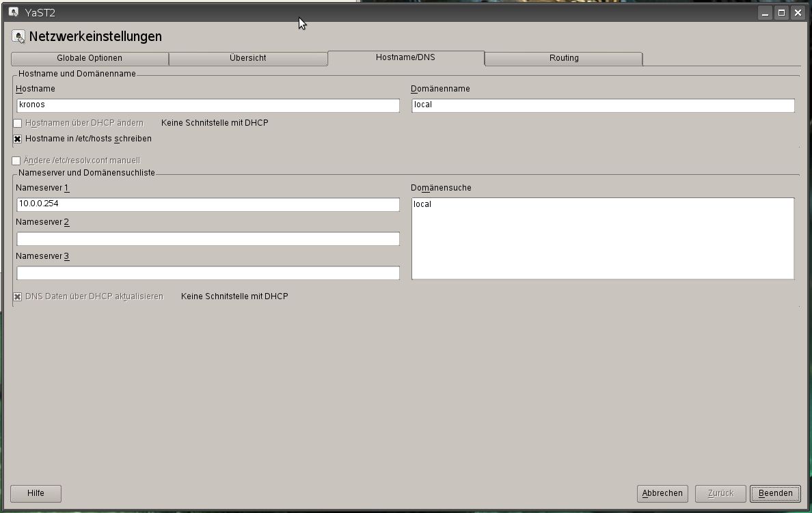812x513 pixels.
Task: Click the Nameserver 1 label
Action: [42, 188]
